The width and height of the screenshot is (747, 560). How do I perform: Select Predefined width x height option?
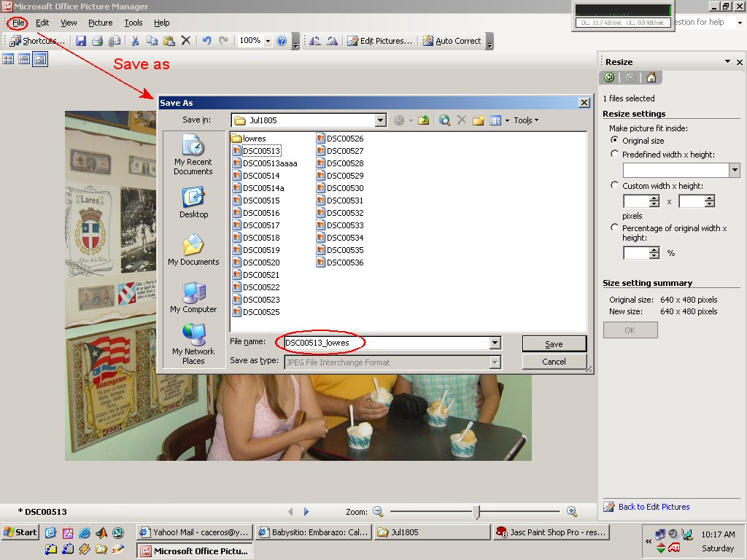coord(615,155)
